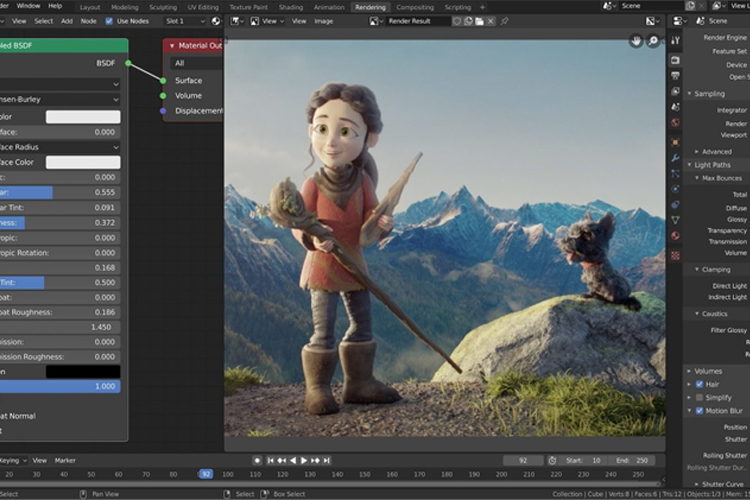Open the Render properties tab icon
The width and height of the screenshot is (750, 500).
click(675, 60)
